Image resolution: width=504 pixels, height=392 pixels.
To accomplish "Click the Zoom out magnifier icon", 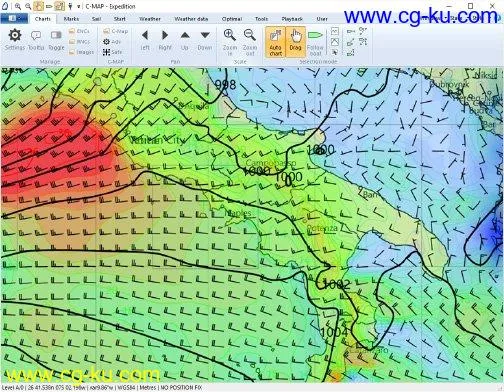I will (x=250, y=41).
